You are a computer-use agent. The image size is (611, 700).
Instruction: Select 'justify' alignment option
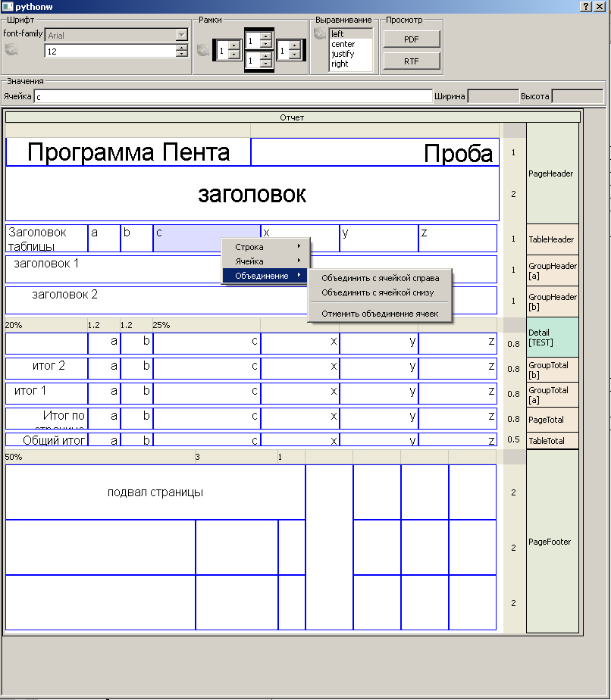click(x=343, y=54)
